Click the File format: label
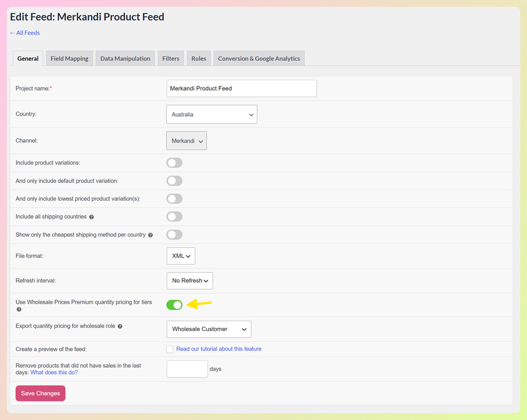This screenshot has width=527, height=420. [29, 256]
